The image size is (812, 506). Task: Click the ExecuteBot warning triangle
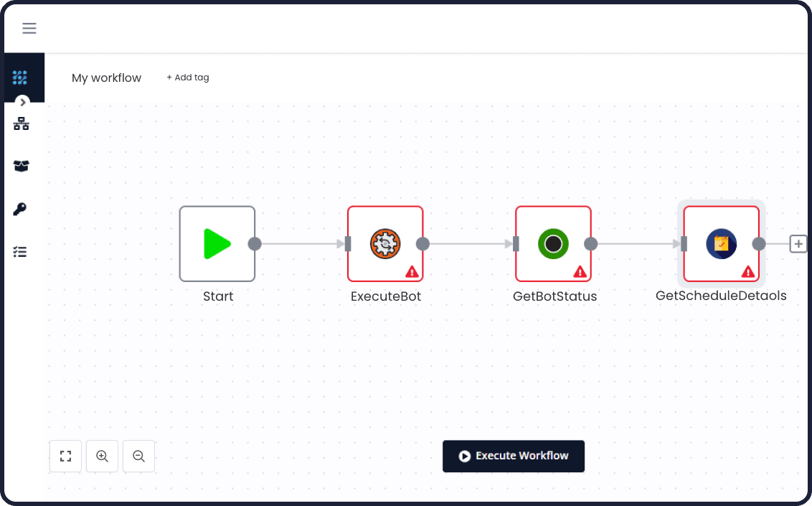(412, 271)
